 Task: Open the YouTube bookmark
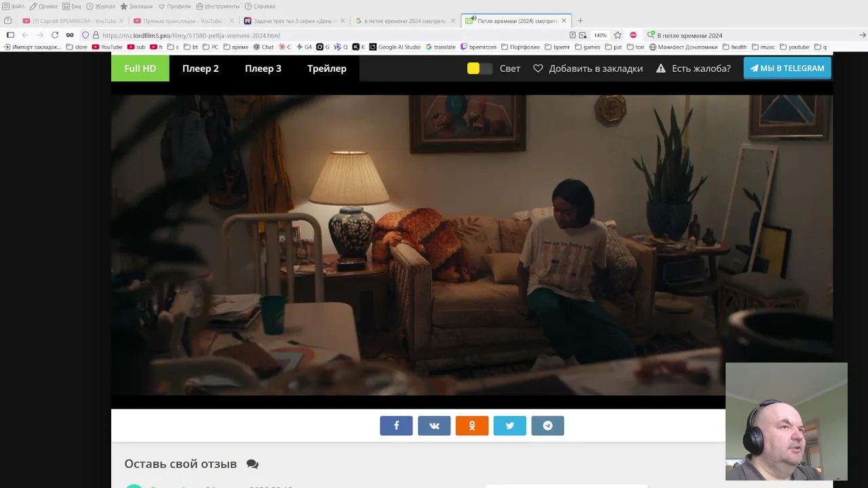(x=107, y=47)
